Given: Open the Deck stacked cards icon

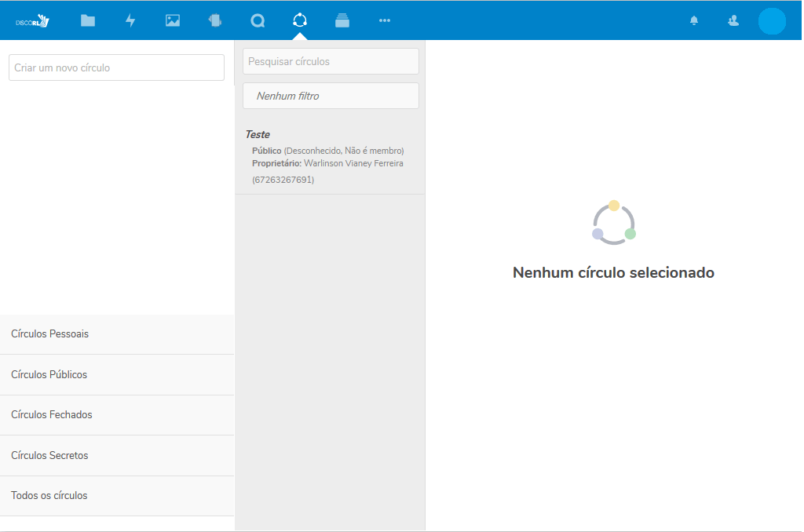Looking at the screenshot, I should click(342, 21).
